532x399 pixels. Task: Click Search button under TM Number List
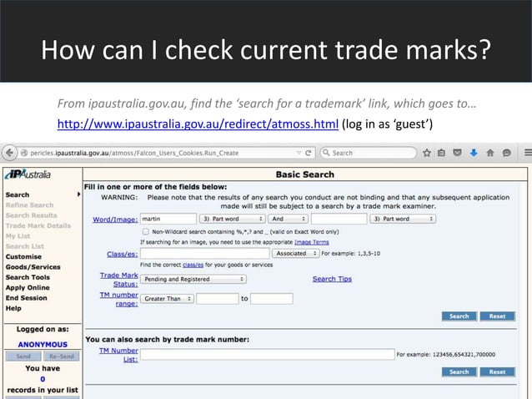point(459,371)
